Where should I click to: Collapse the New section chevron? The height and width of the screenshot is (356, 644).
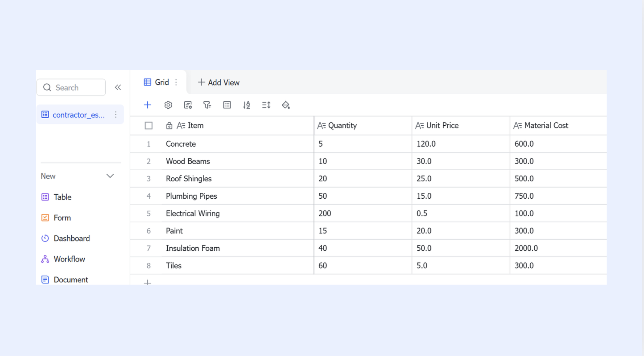coord(110,176)
